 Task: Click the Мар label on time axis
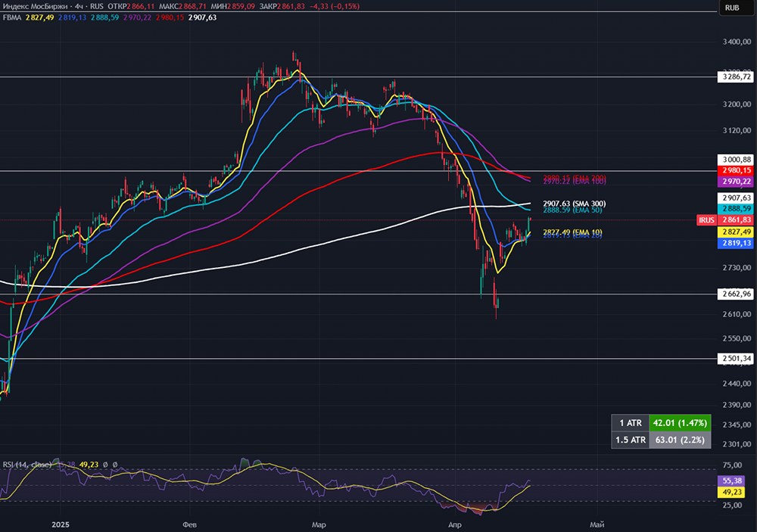319,524
